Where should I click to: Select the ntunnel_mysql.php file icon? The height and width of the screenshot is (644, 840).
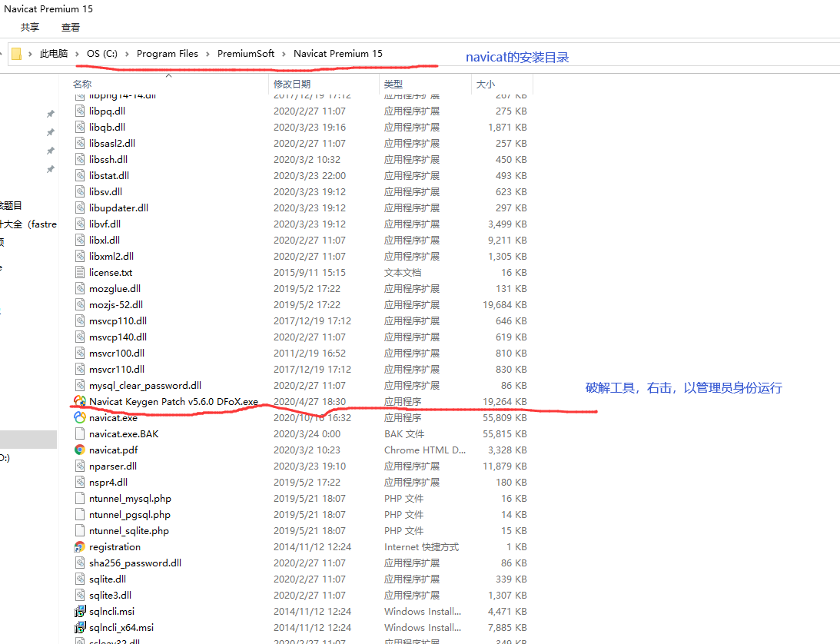[x=80, y=498]
